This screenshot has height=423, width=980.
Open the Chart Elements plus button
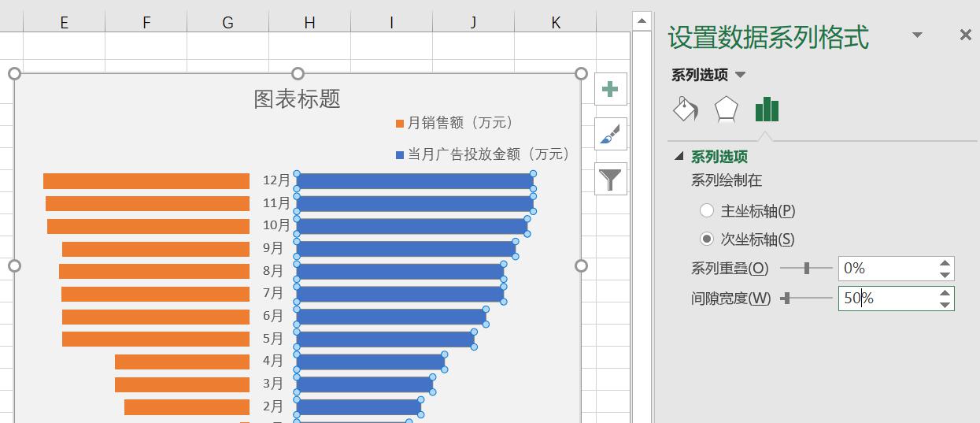pos(610,90)
